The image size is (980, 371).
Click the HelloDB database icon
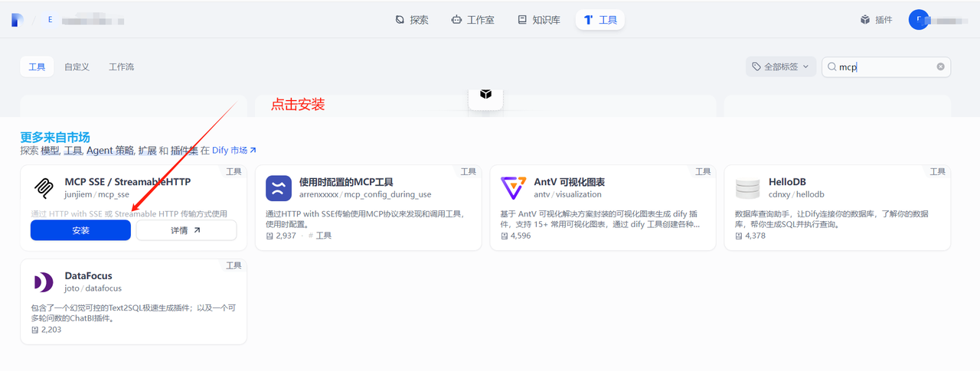point(748,187)
